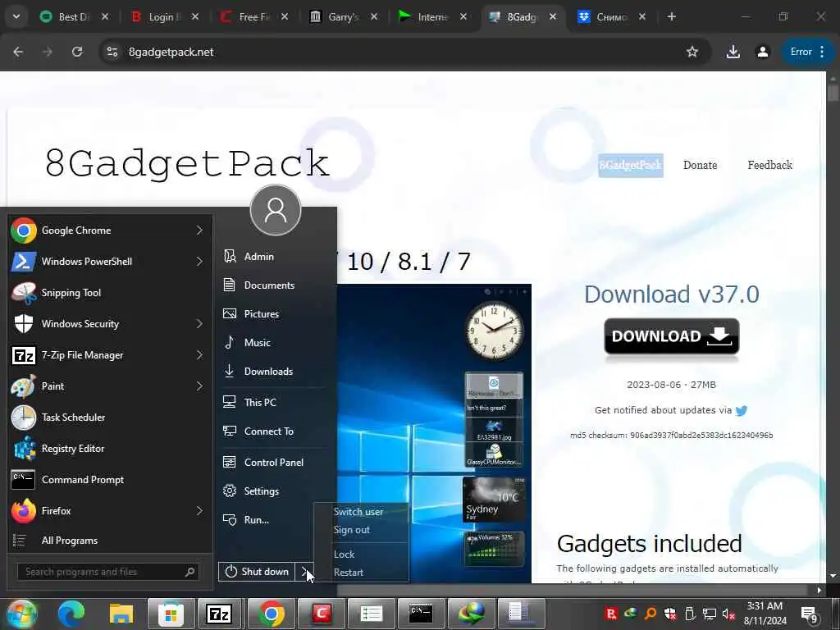Click the Shut down options arrow

tap(304, 572)
